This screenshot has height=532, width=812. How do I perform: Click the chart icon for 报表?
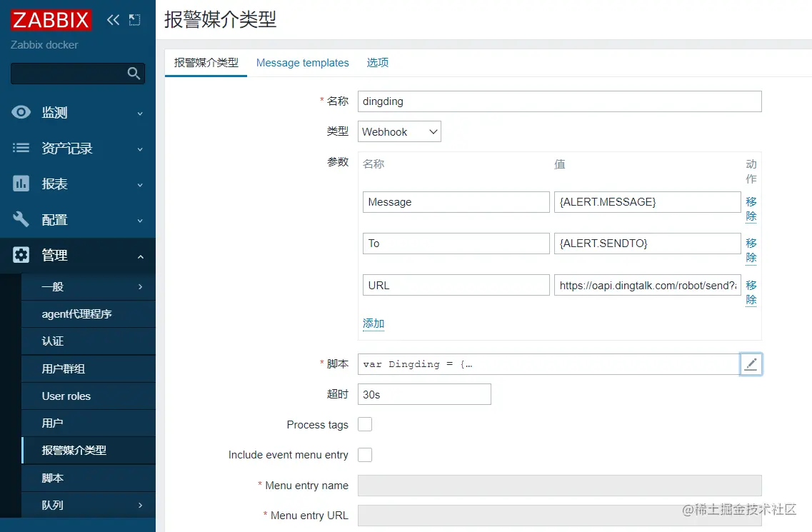point(21,184)
